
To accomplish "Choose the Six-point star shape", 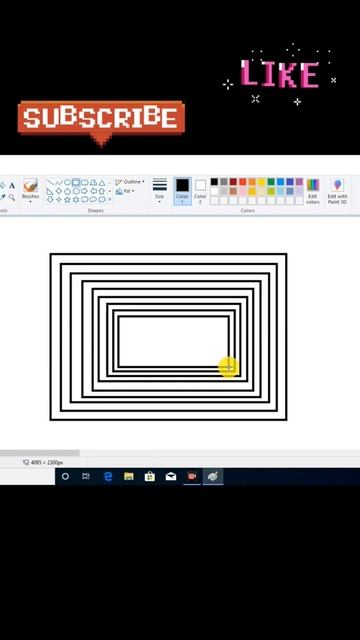I will 76,200.
